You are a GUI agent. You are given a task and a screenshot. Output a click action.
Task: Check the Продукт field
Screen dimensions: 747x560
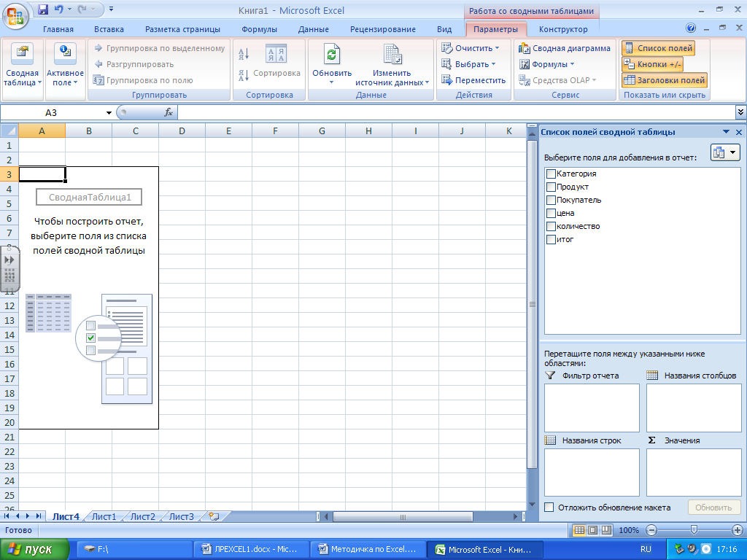tap(551, 187)
